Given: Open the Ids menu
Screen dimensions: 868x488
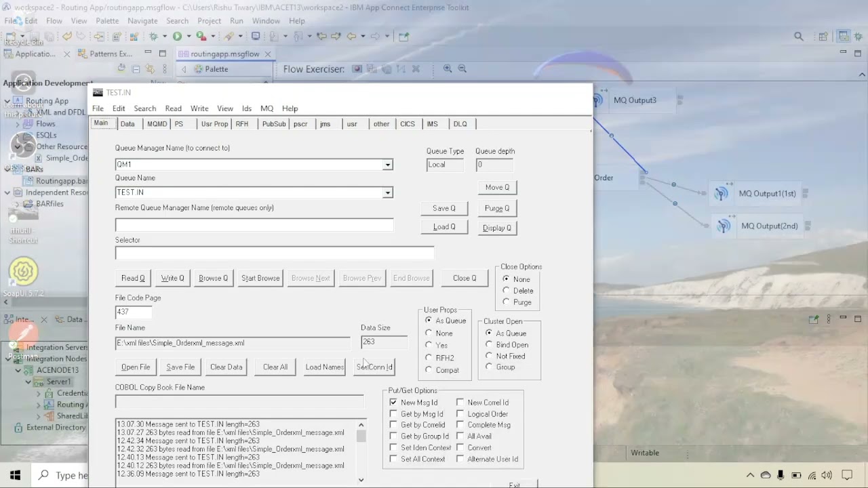Looking at the screenshot, I should 247,108.
